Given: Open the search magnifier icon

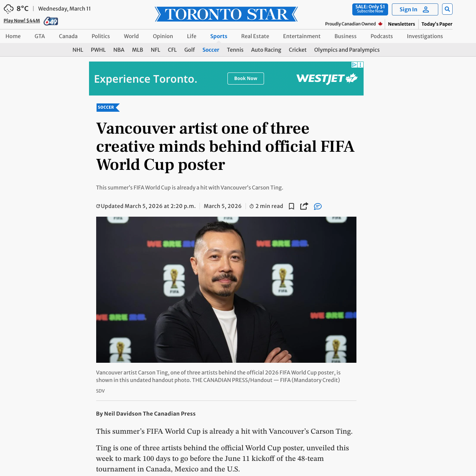Looking at the screenshot, I should coord(447,9).
